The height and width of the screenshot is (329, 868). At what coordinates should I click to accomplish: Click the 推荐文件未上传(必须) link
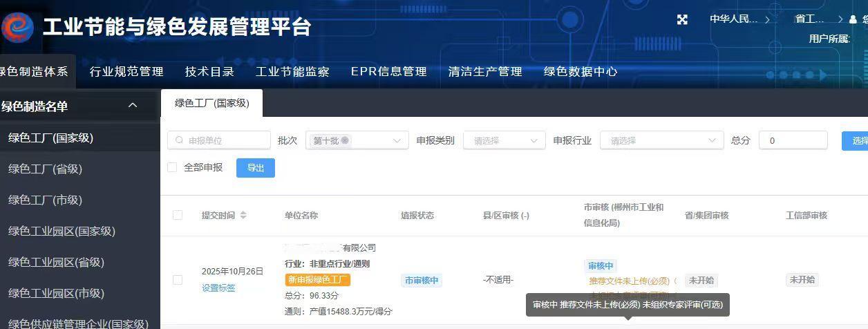629,281
